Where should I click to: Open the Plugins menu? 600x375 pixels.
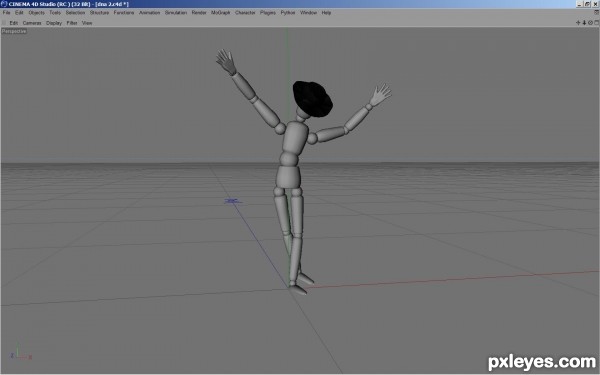click(x=268, y=13)
